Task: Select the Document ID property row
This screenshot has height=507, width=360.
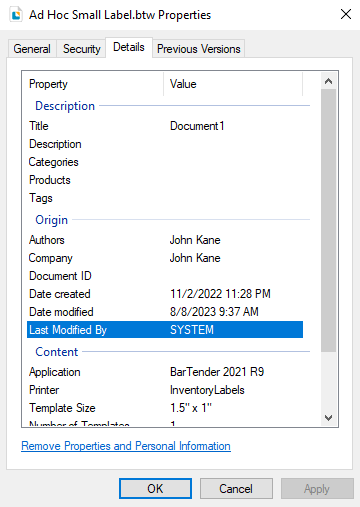Action: coord(165,276)
